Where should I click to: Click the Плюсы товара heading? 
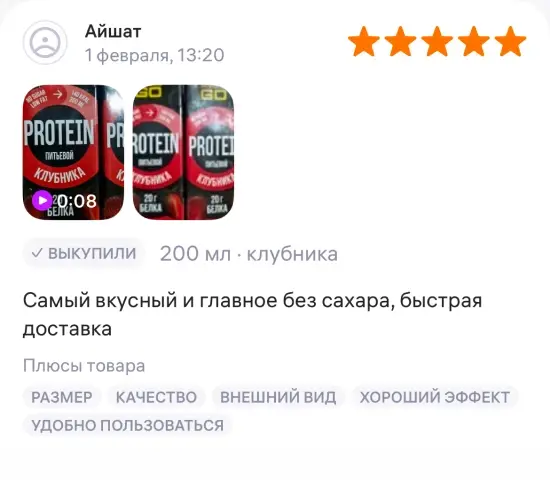tap(84, 366)
